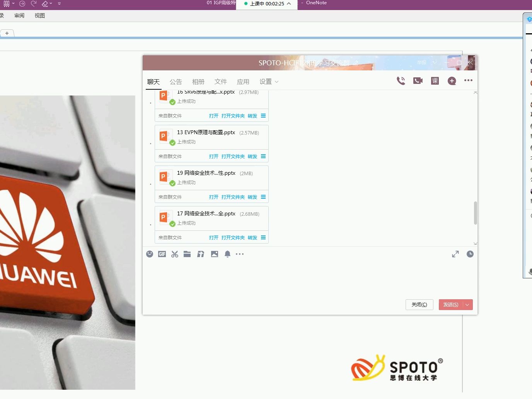The width and height of the screenshot is (532, 399).
Task: Add a new OneNote section tab
Action: tap(7, 33)
